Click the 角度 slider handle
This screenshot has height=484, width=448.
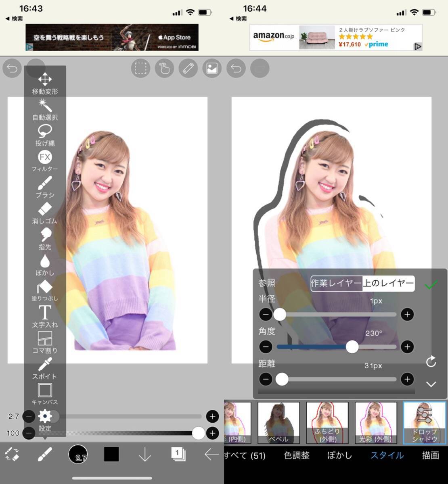point(352,347)
